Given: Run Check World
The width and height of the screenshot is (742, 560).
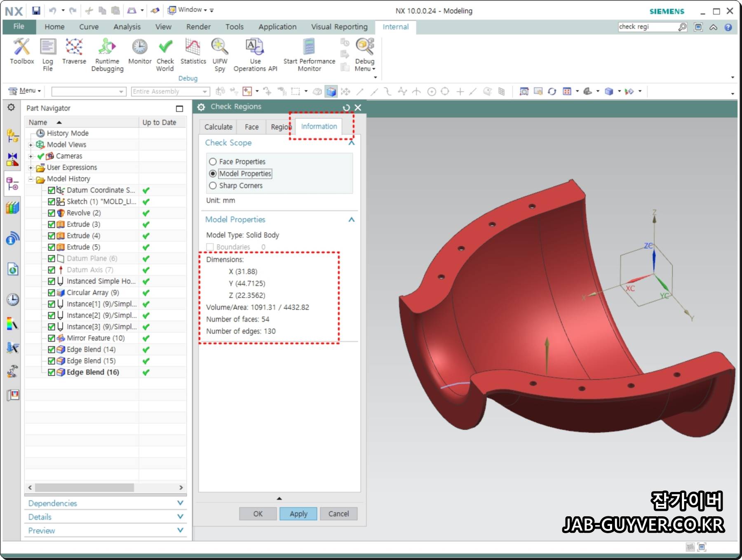Looking at the screenshot, I should click(x=165, y=54).
